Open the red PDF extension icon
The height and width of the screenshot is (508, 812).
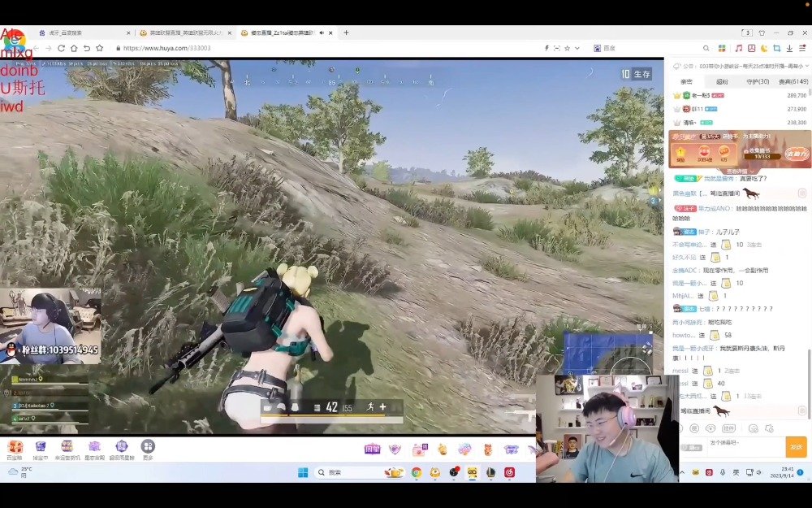click(x=751, y=48)
